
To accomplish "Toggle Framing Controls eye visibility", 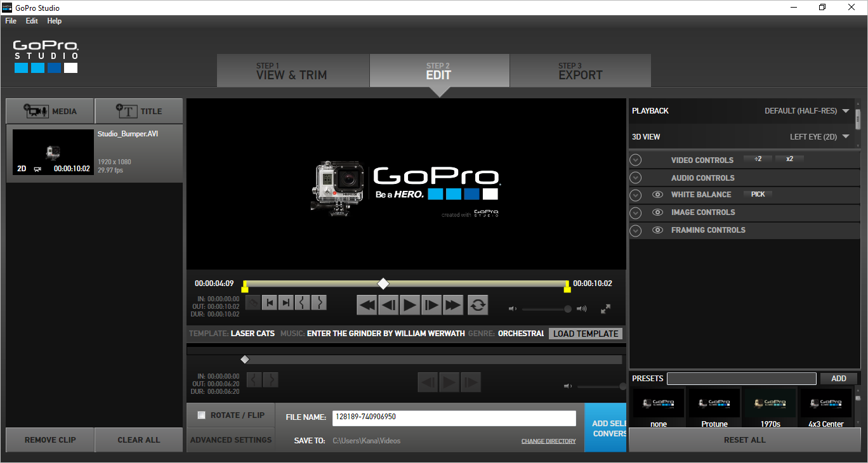I will tap(658, 230).
